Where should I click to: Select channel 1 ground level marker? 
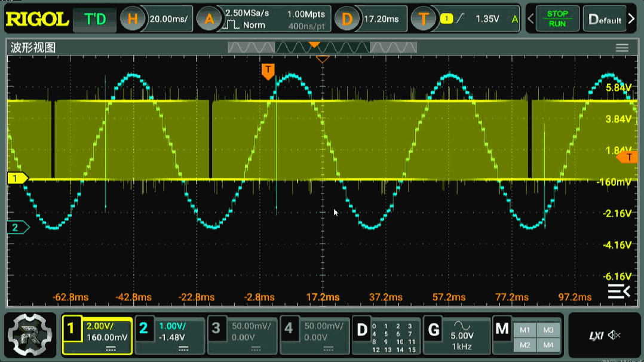(18, 179)
